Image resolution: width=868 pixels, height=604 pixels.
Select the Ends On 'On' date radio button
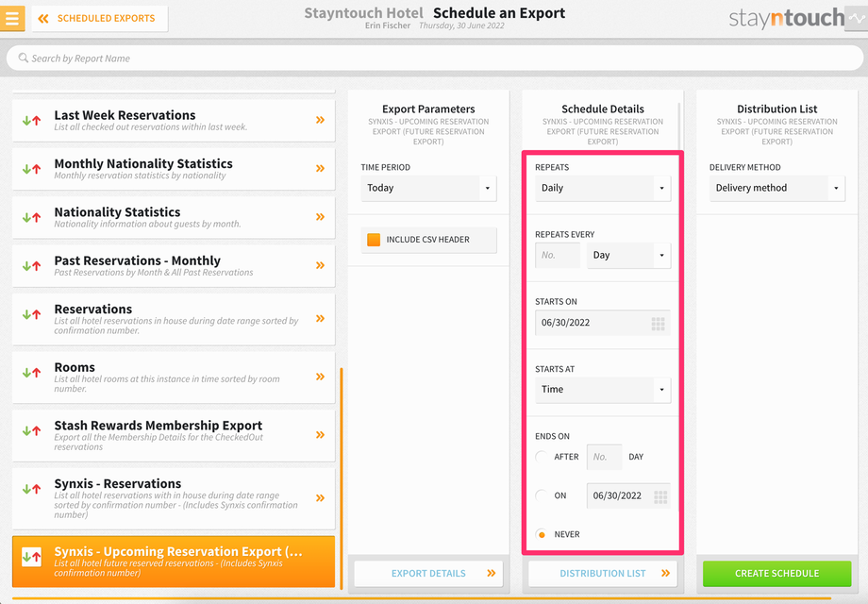542,495
